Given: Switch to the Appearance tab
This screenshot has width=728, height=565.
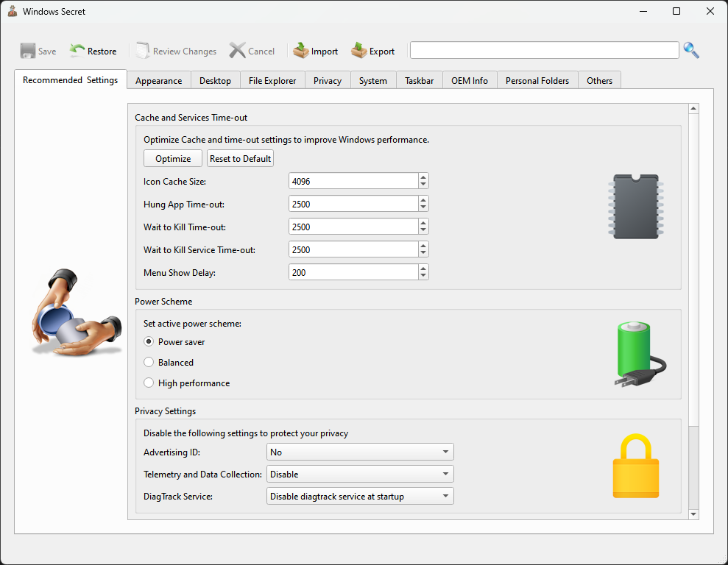Looking at the screenshot, I should pos(159,80).
